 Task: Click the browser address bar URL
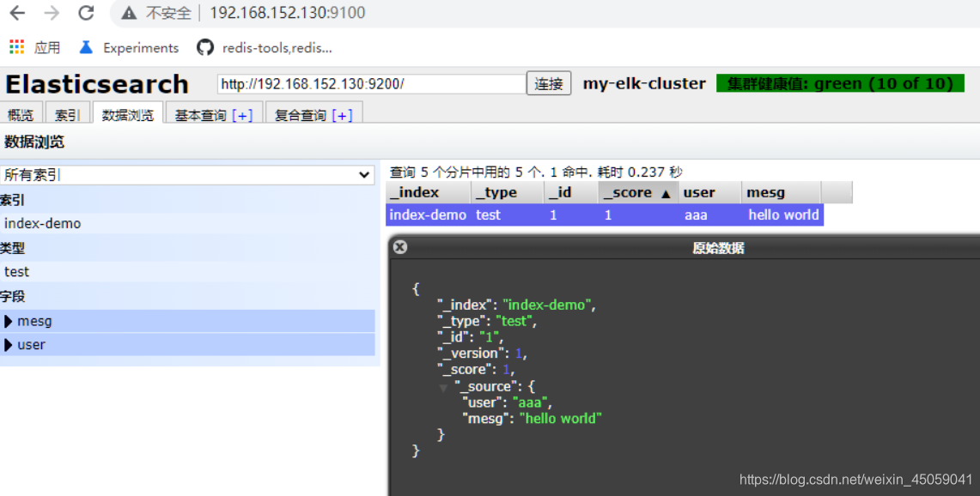coord(288,13)
